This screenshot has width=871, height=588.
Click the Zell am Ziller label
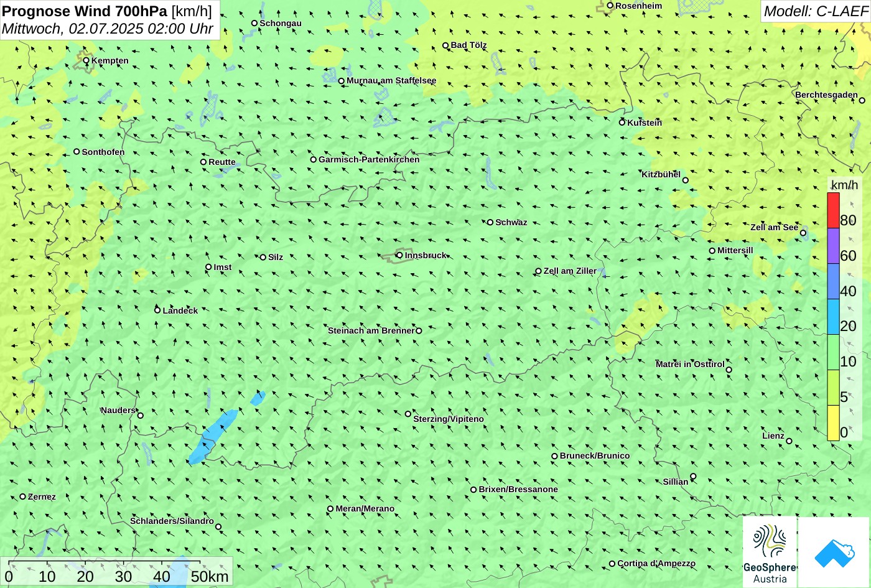[570, 271]
